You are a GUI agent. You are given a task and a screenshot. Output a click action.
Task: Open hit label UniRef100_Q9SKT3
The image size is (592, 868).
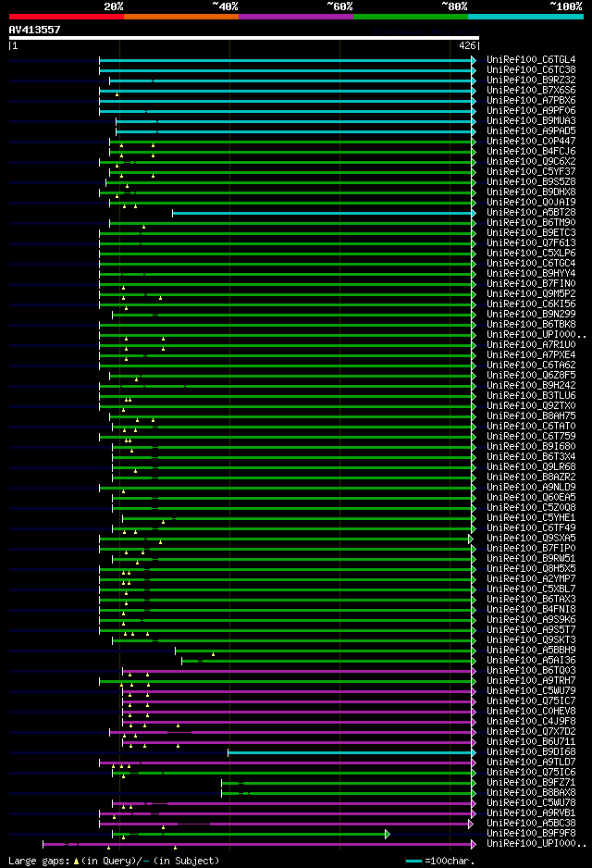[x=531, y=640]
